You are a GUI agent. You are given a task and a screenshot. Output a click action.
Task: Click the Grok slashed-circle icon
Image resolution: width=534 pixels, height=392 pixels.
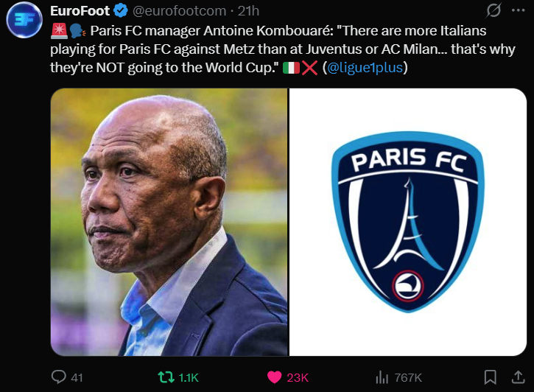pyautogui.click(x=493, y=10)
